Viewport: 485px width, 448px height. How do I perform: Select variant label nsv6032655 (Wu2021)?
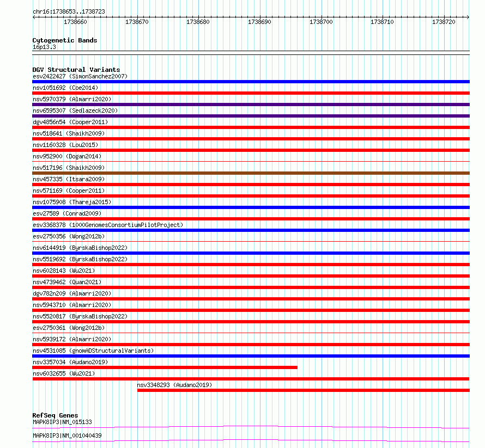64,373
